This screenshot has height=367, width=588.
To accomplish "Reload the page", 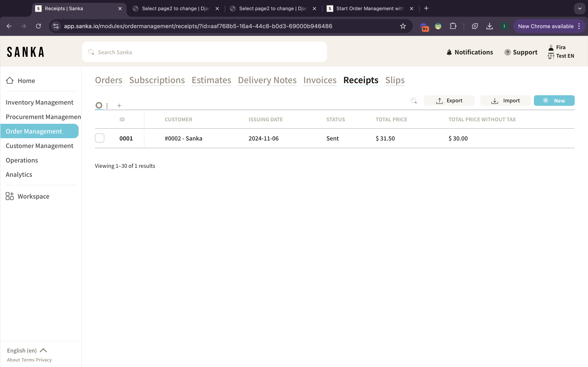I will [x=38, y=26].
